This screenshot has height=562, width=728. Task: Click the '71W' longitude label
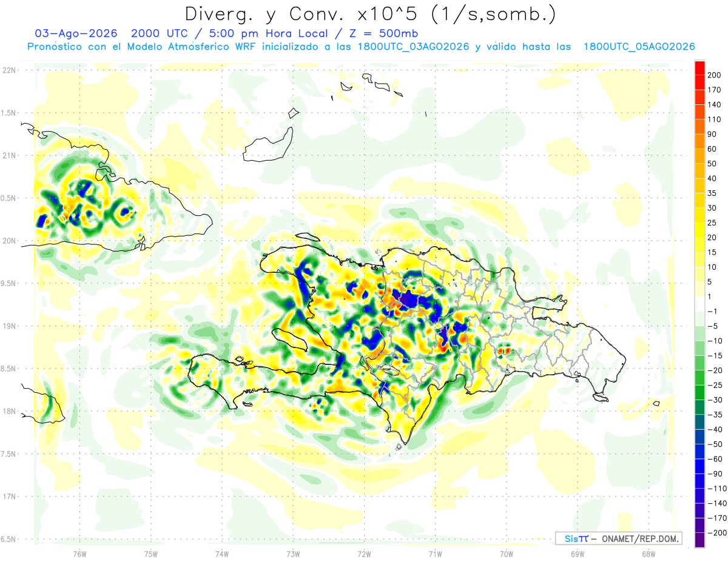pos(435,554)
